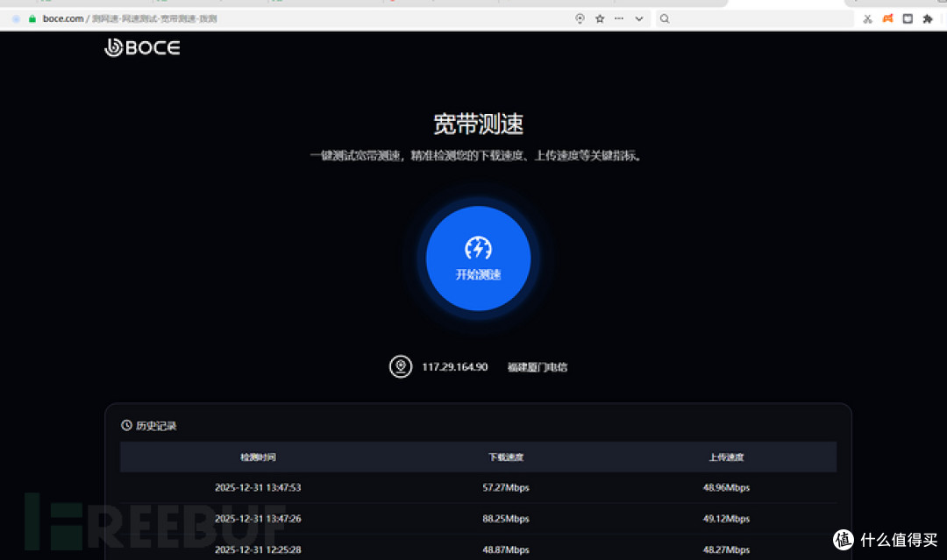Screen dimensions: 947x560
Task: Click the site identity icon left of padlock
Action: coord(17,18)
